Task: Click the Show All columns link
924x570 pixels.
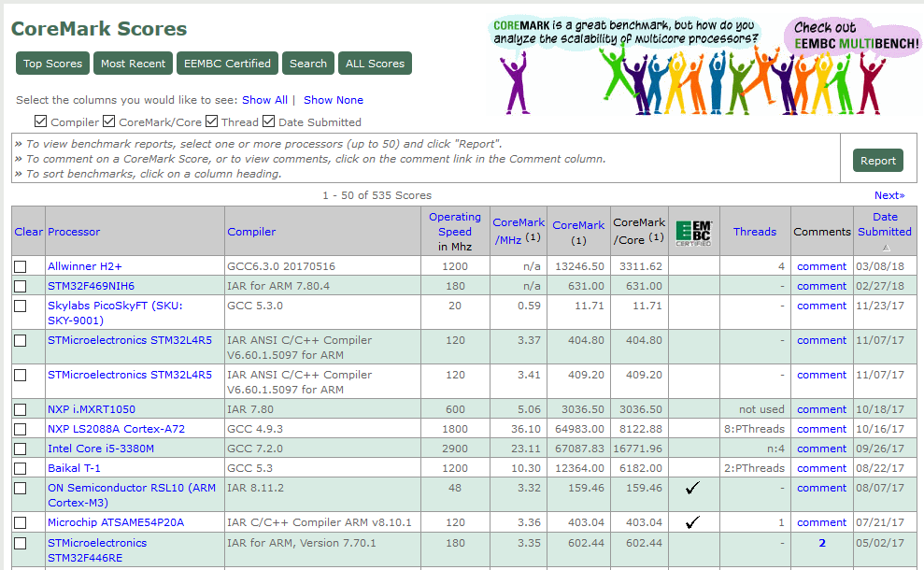Action: tap(264, 100)
